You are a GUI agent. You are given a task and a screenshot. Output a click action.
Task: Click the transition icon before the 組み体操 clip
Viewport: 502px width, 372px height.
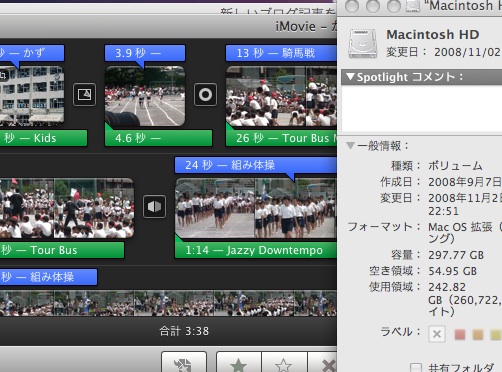click(154, 207)
